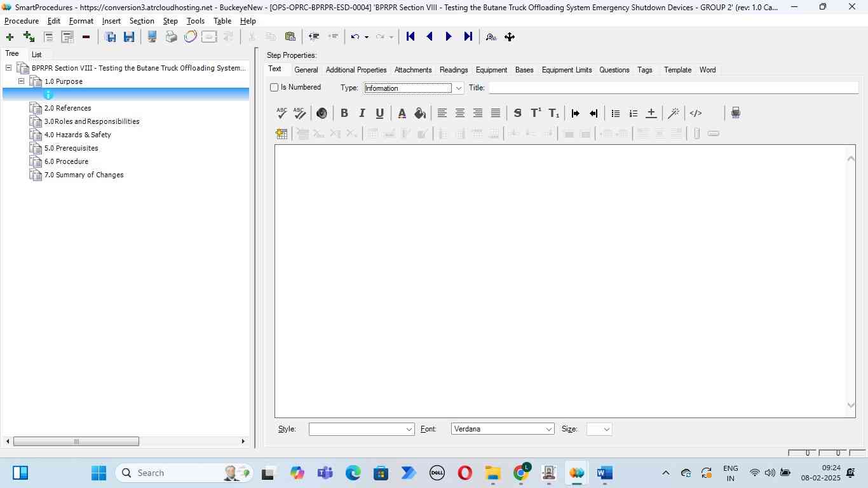
Task: Insert table icon in editor toolbar
Action: click(281, 133)
